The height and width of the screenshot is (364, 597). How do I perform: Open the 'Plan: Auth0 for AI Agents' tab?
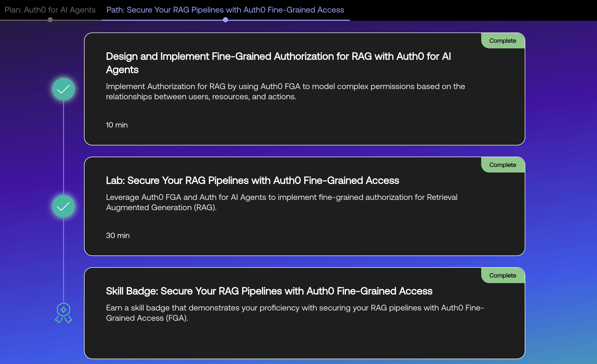[x=50, y=10]
